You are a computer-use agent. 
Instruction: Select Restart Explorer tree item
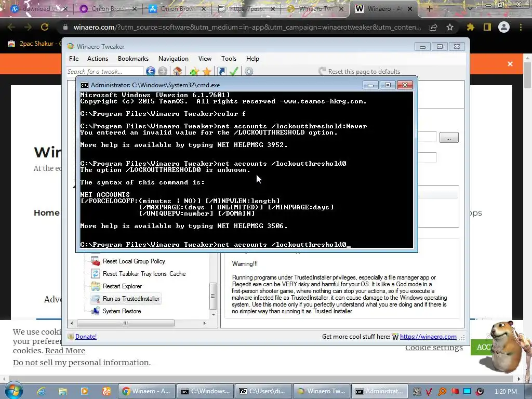click(122, 286)
